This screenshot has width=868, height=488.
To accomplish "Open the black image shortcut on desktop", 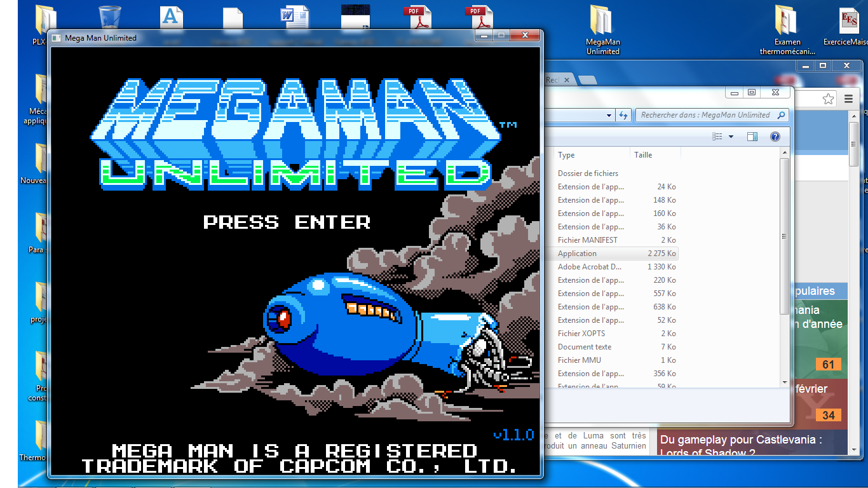I will [x=355, y=17].
